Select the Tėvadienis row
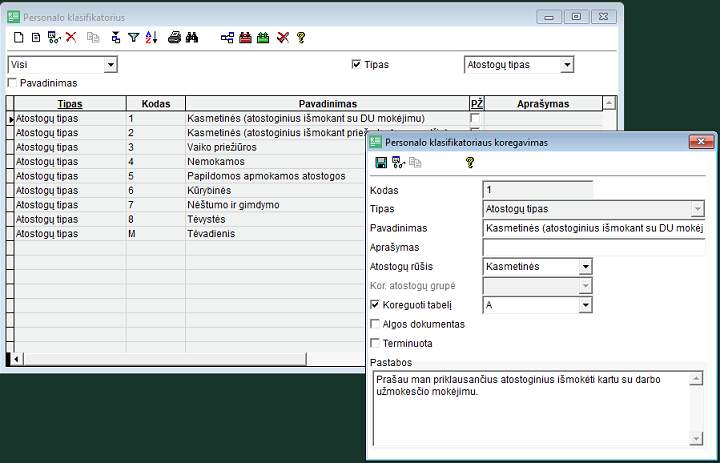The width and height of the screenshot is (720, 463). coord(212,233)
